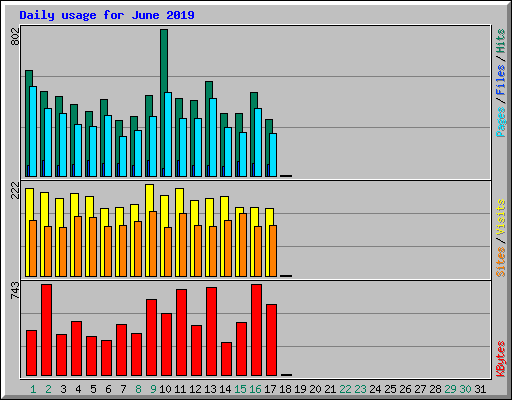
Task: Click day 18 on the x-axis
Action: pos(285,389)
